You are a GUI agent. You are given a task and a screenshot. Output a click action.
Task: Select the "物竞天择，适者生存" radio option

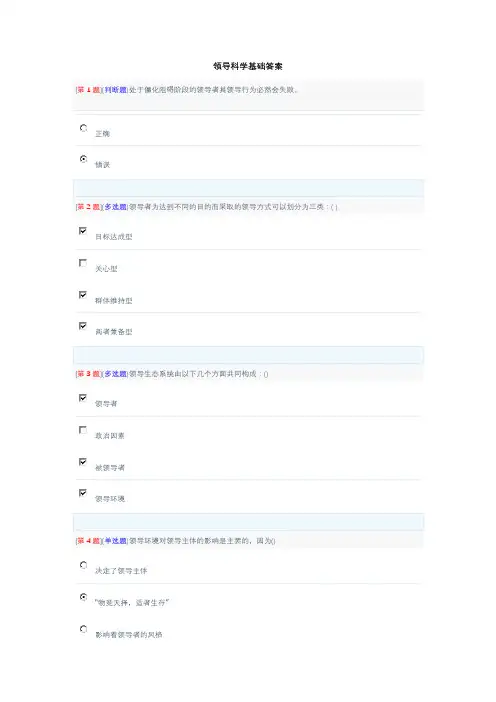tap(83, 597)
